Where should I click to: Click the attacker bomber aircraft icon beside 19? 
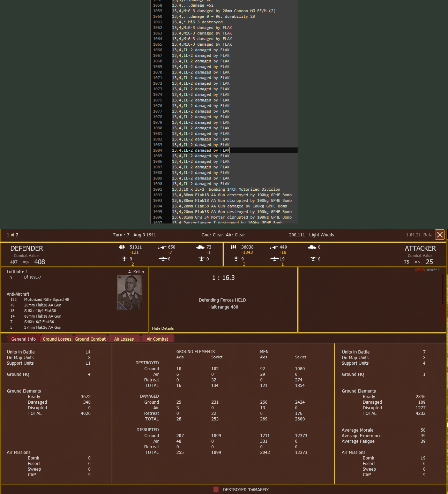275,259
